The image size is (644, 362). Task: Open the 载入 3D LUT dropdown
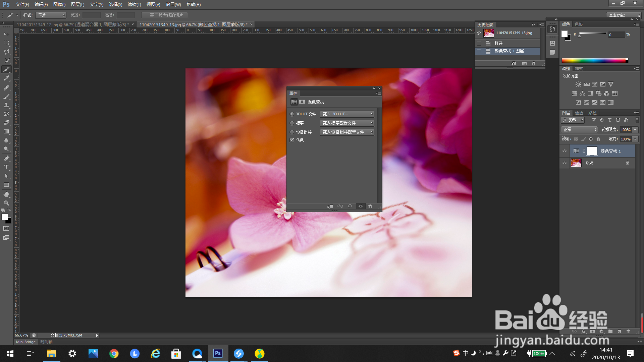tap(347, 114)
